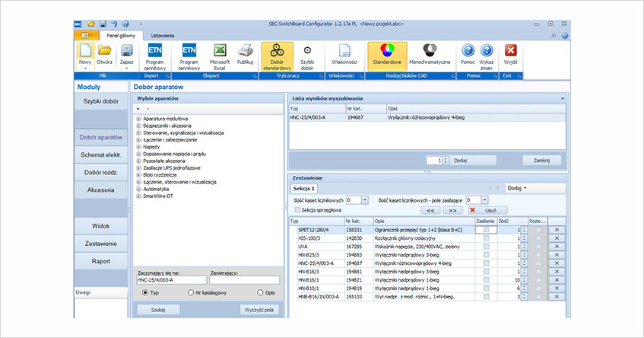This screenshot has height=338, width=644.
Task: Expand the Bezpieczniki i akcesoria node
Action: coord(139,126)
